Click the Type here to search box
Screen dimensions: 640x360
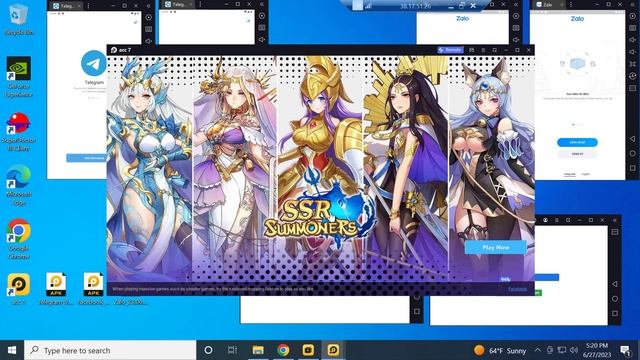[110, 350]
